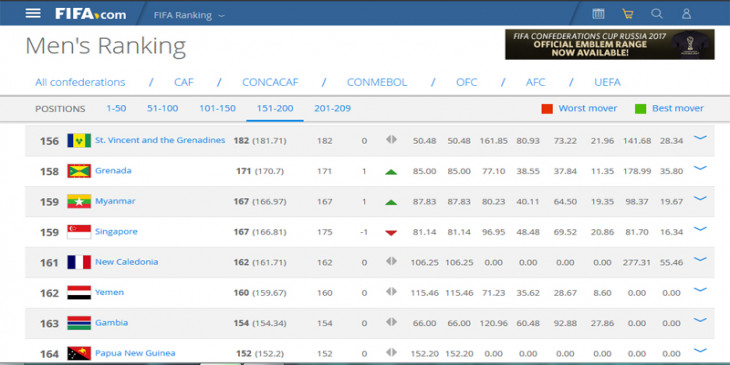The height and width of the screenshot is (365, 730).
Task: Open the Myanmar team link
Action: (115, 201)
